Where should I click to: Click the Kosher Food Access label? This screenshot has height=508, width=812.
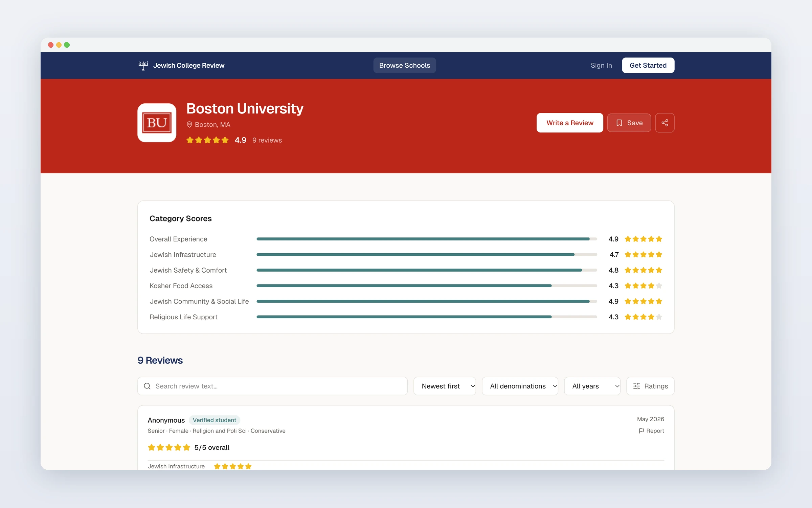(x=181, y=286)
